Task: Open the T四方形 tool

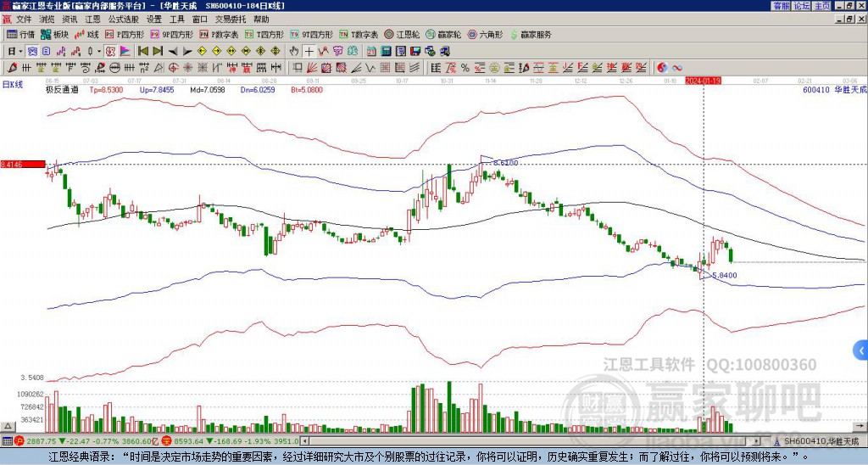Action: 264,34
